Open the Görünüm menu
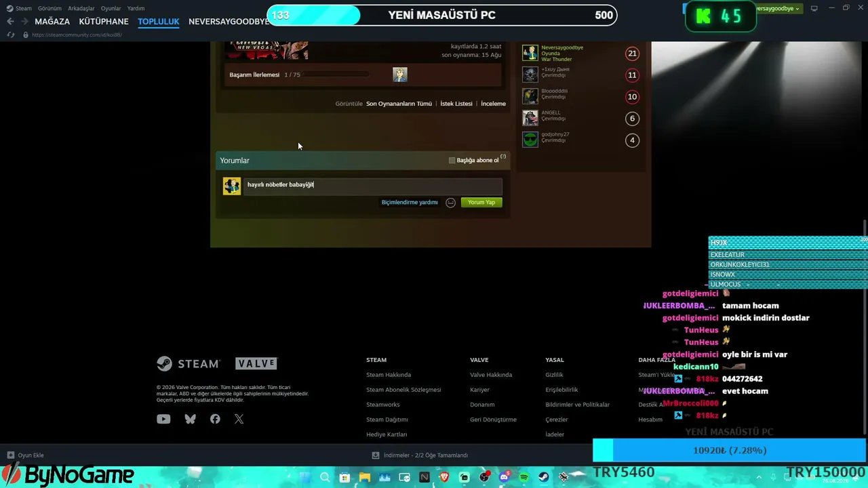This screenshot has height=488, width=868. click(50, 8)
